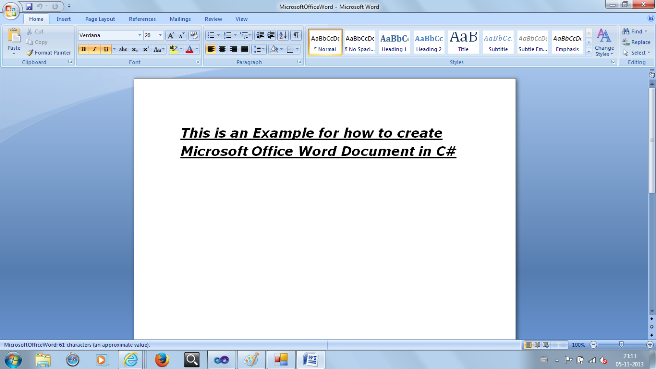
Task: Justify the paragraph text
Action: point(245,49)
